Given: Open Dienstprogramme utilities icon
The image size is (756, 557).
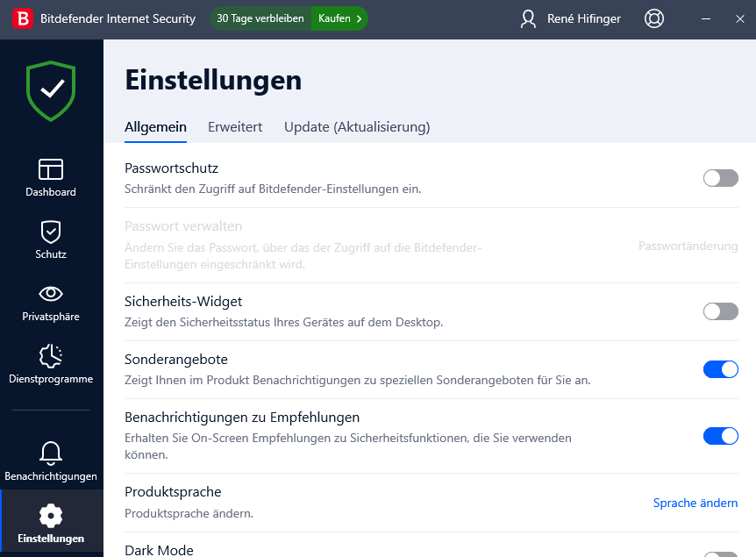Looking at the screenshot, I should click(x=51, y=356).
